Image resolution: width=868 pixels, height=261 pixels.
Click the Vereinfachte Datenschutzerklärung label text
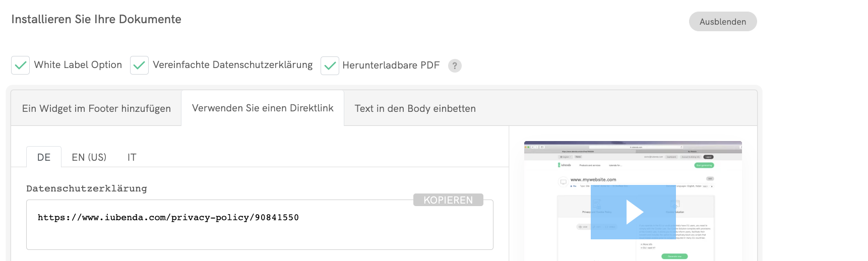click(x=232, y=65)
